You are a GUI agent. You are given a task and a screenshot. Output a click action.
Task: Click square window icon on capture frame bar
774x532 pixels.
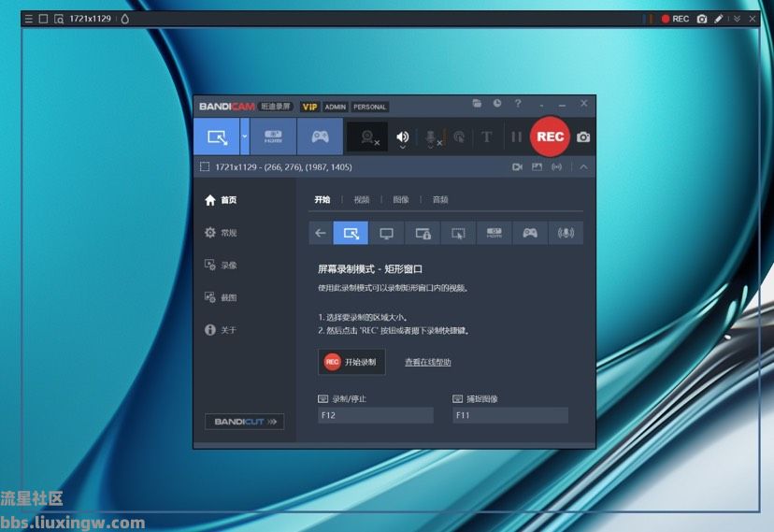click(x=43, y=19)
